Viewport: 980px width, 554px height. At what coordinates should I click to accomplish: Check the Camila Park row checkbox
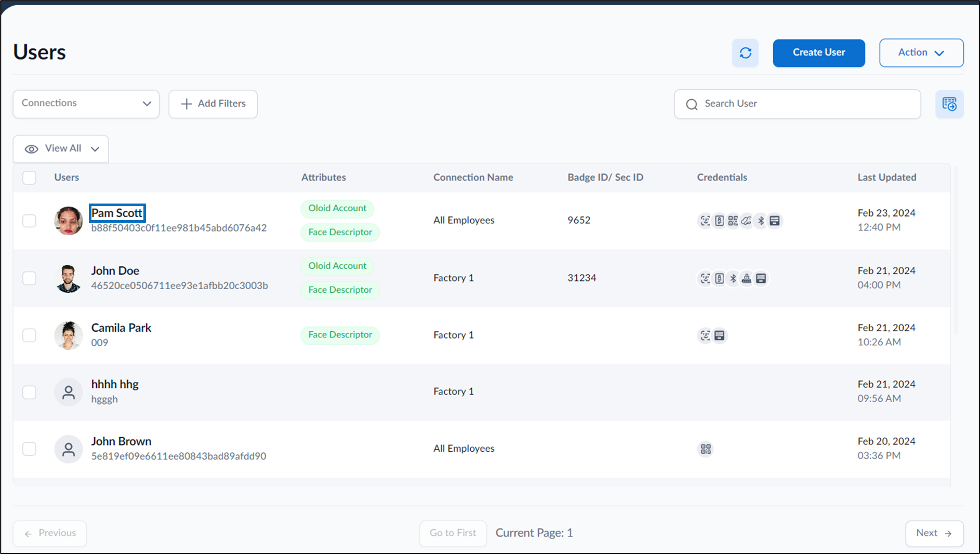[30, 335]
